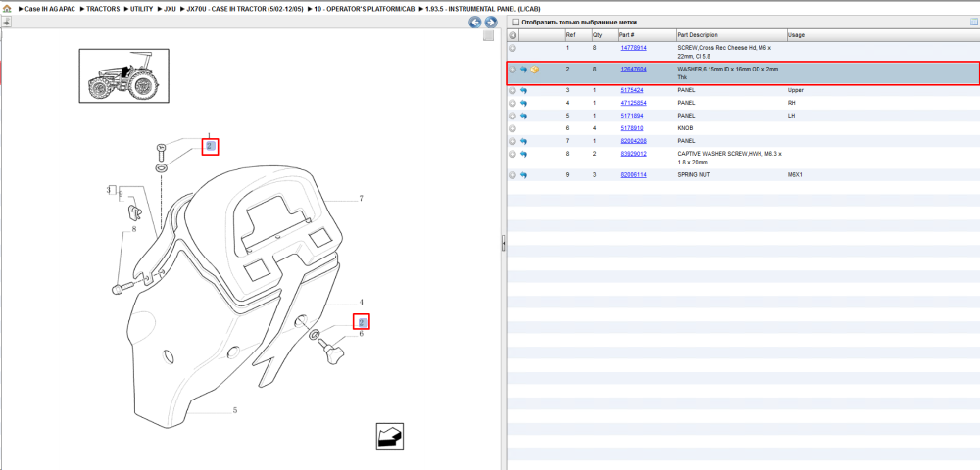Navigate to TRACTORS breadcrumb
The width and height of the screenshot is (980, 470).
click(x=103, y=10)
